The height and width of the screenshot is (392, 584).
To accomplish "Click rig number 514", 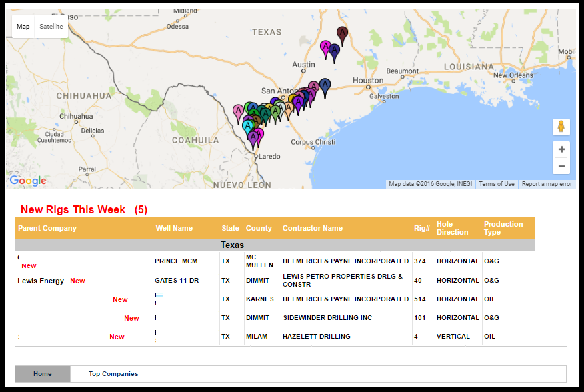I will (x=420, y=299).
